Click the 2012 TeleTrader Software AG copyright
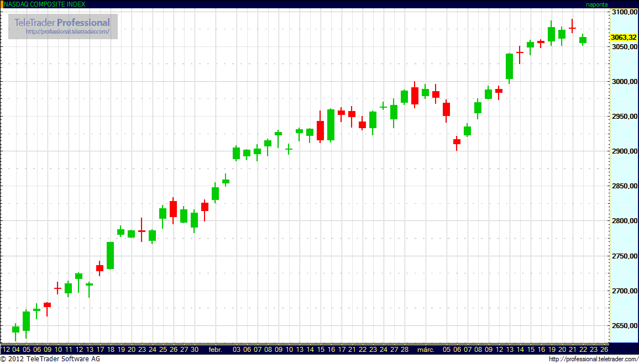 (50, 359)
